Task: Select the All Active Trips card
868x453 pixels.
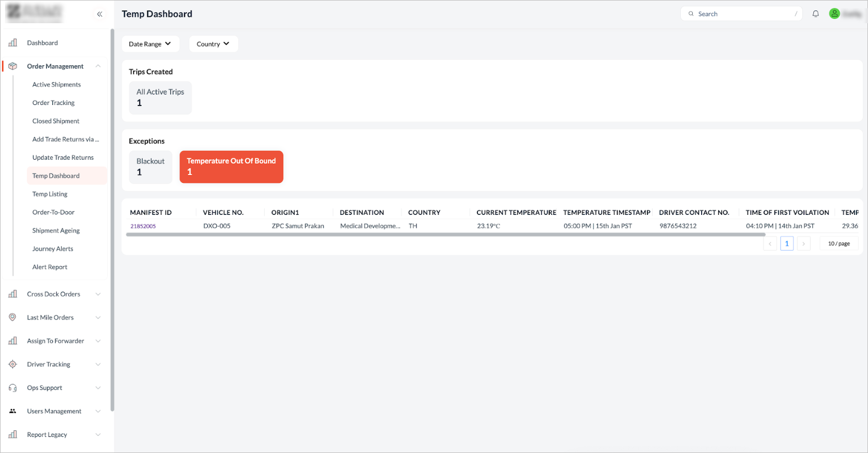Action: point(160,98)
